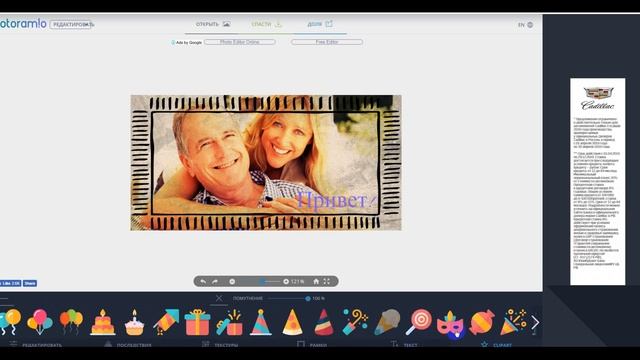Viewport: 640px width, 360px height.
Task: Click the Facebook Like button
Action: coord(10,283)
